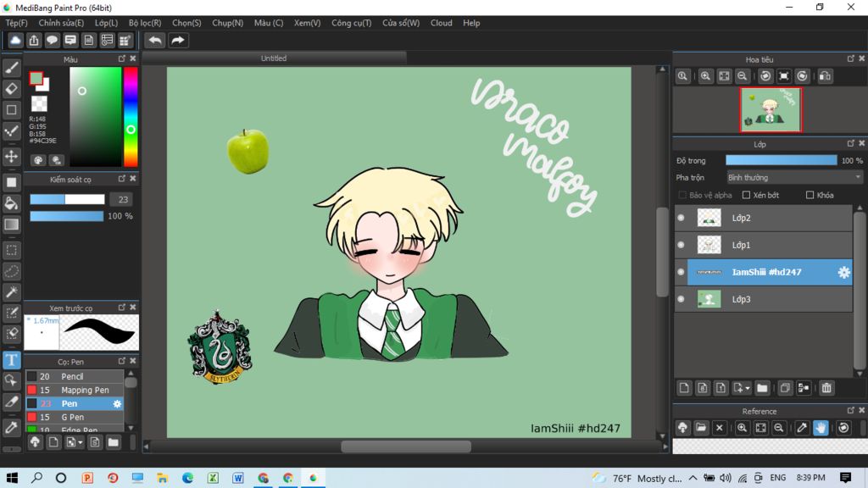Screen dimensions: 868x488
Task: Click the horizontal canvas scrollbar
Action: point(406,446)
